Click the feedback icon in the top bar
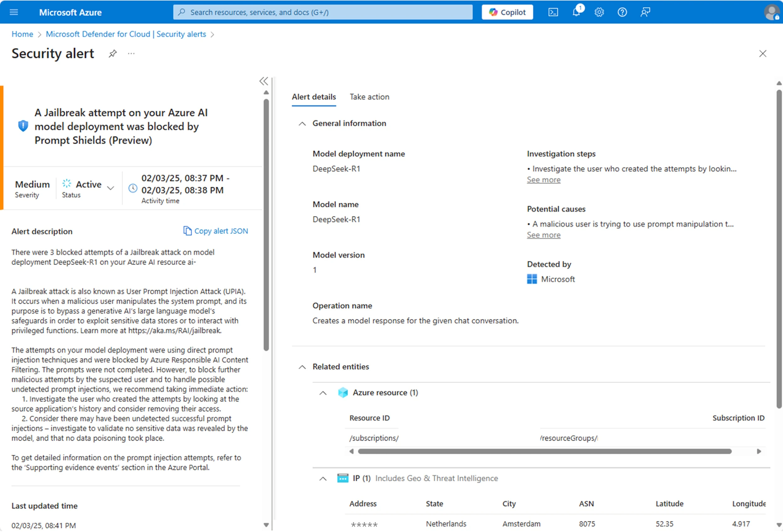 coord(645,12)
